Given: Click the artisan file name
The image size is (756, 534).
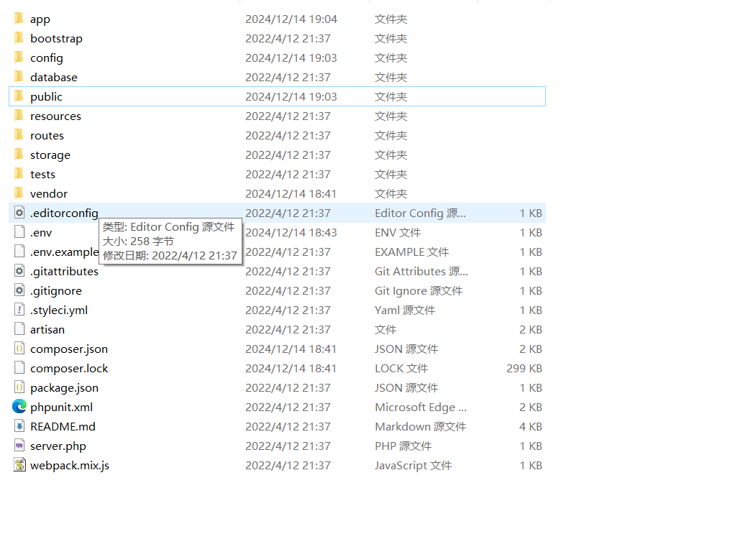Looking at the screenshot, I should pos(47,329).
